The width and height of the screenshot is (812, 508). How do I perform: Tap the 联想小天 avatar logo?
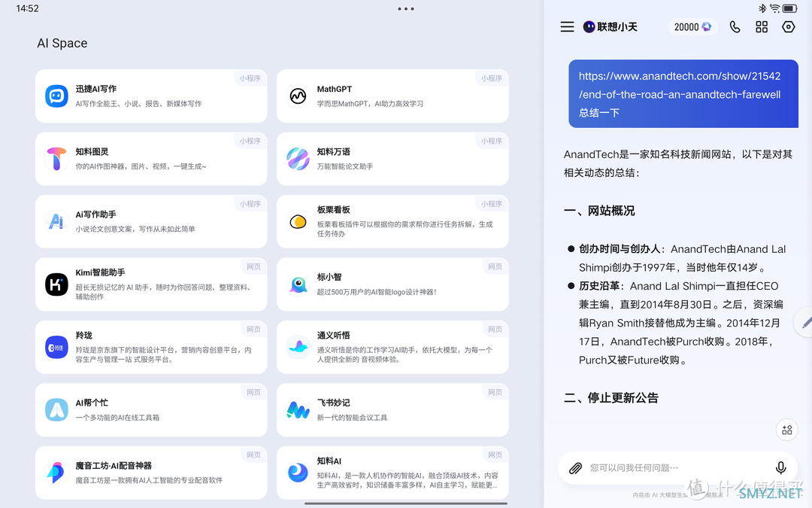click(x=589, y=27)
